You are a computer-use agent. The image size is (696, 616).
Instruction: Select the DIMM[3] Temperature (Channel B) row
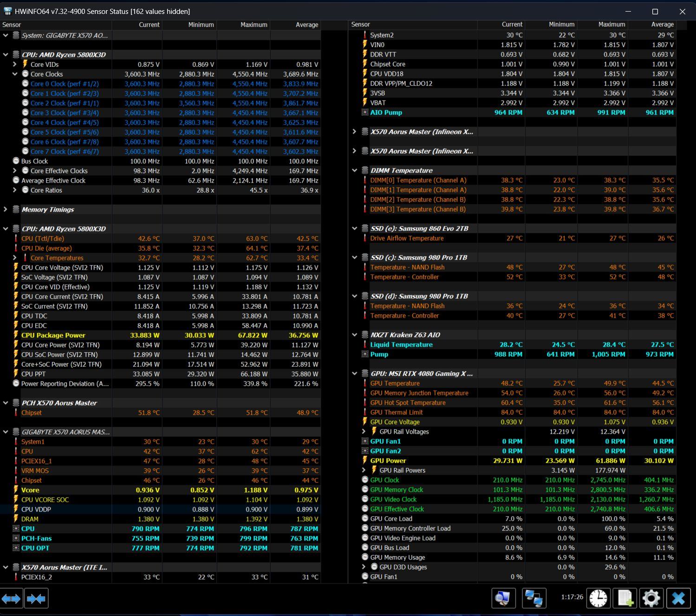click(512, 209)
